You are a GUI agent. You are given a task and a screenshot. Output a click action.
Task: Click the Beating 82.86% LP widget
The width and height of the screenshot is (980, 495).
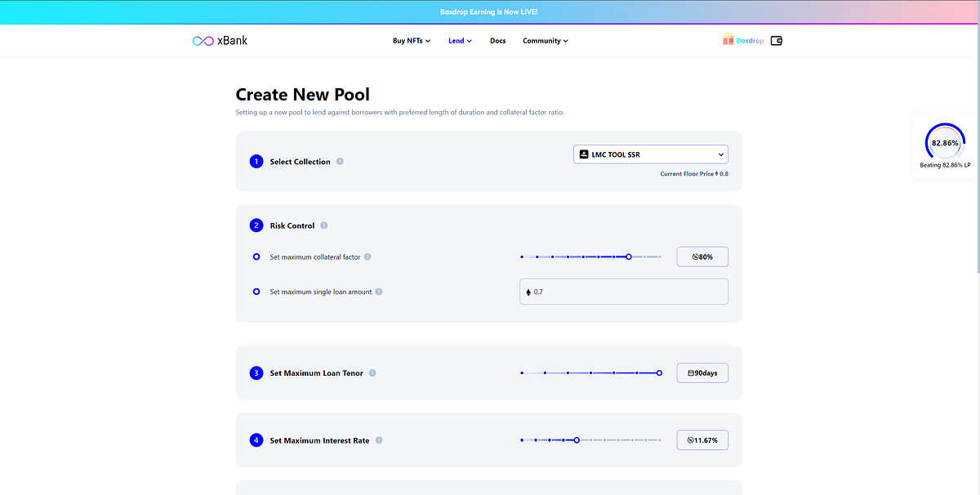click(x=946, y=147)
